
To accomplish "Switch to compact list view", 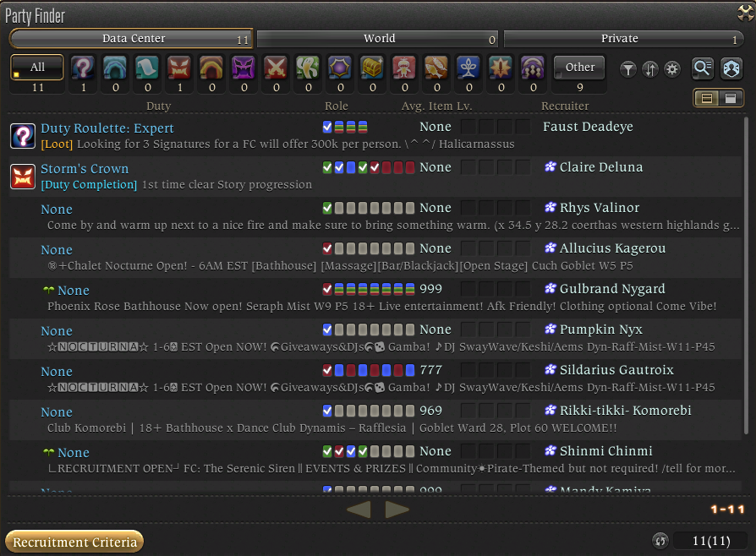I will point(731,98).
